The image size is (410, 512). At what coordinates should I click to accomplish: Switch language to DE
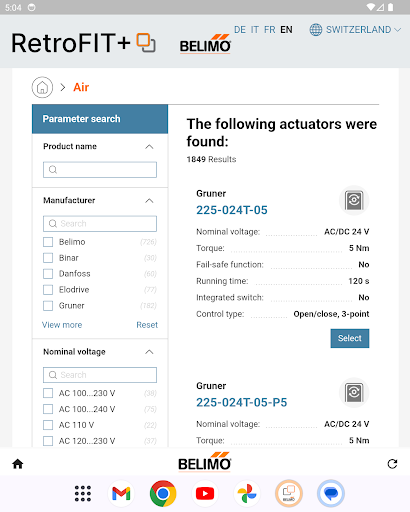click(240, 30)
